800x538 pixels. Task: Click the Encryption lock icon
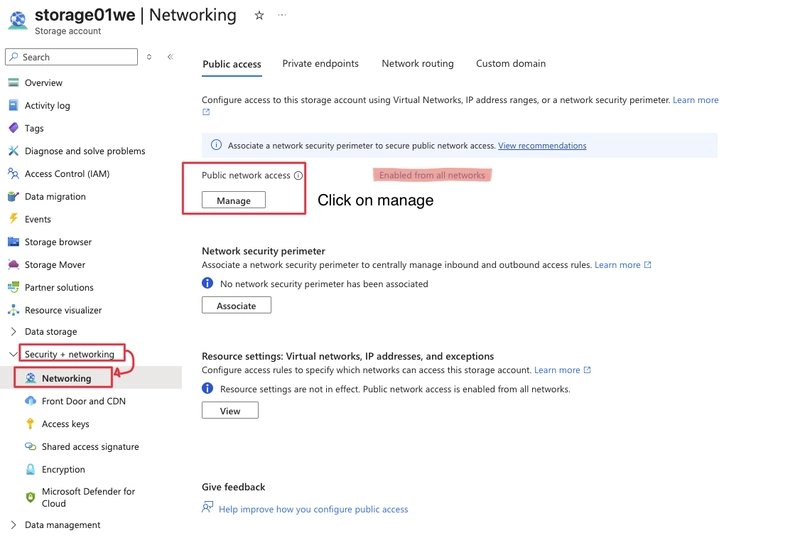pyautogui.click(x=31, y=469)
